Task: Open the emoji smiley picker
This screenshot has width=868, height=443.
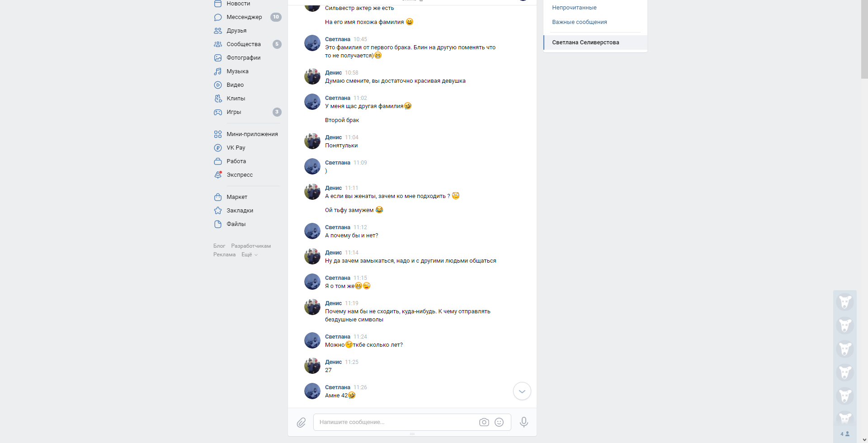Action: [499, 422]
